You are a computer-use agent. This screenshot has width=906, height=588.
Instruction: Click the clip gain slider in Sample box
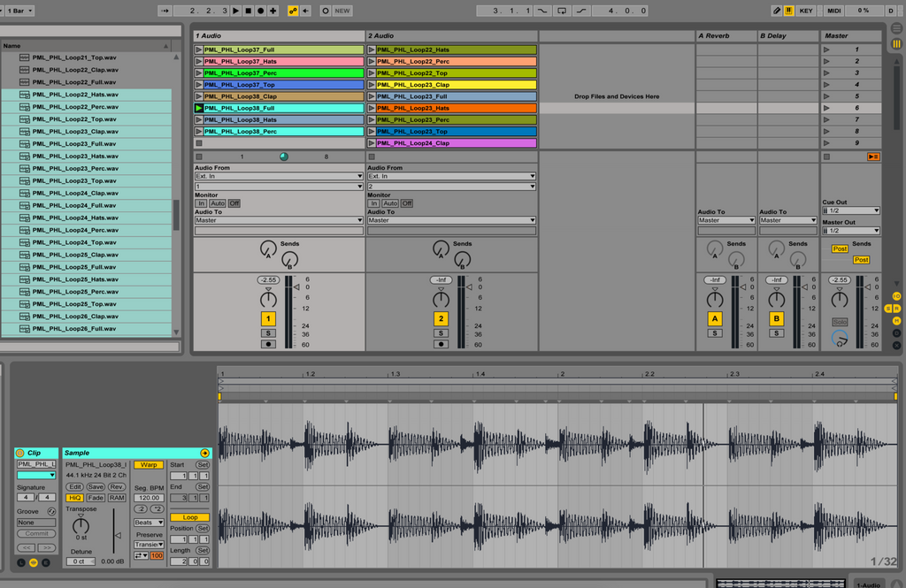tap(114, 535)
